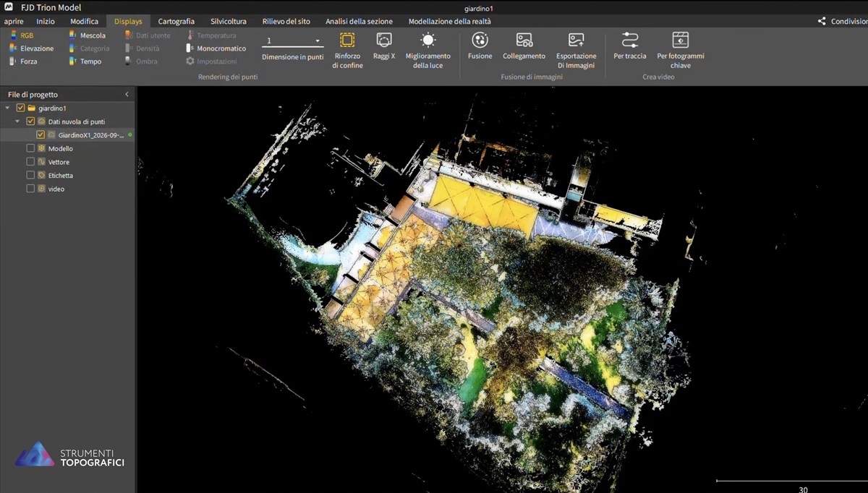The image size is (868, 493).
Task: Switch to Monocromatico rendering
Action: click(216, 48)
